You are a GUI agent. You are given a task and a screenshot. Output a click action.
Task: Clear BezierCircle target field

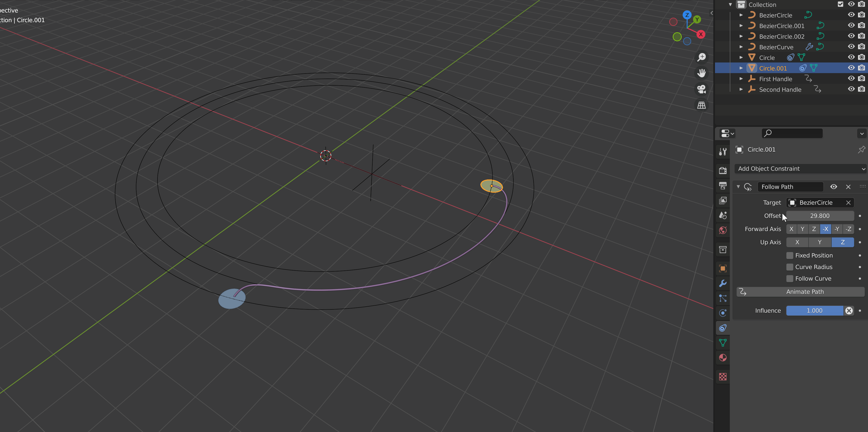coord(848,203)
